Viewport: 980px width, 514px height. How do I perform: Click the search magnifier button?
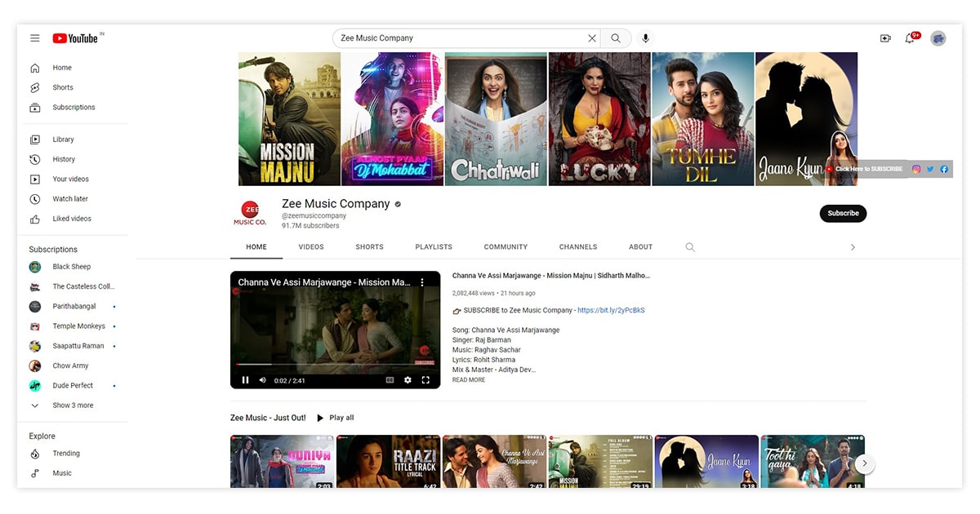[616, 38]
